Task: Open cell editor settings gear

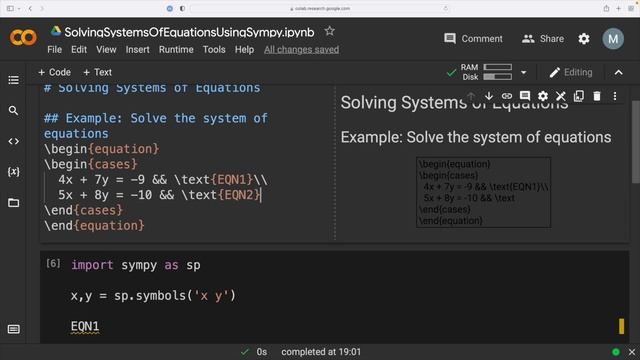Action: [x=542, y=96]
